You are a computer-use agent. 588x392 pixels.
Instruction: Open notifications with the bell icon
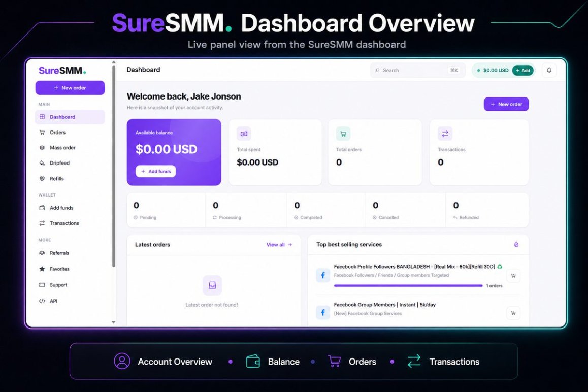549,70
